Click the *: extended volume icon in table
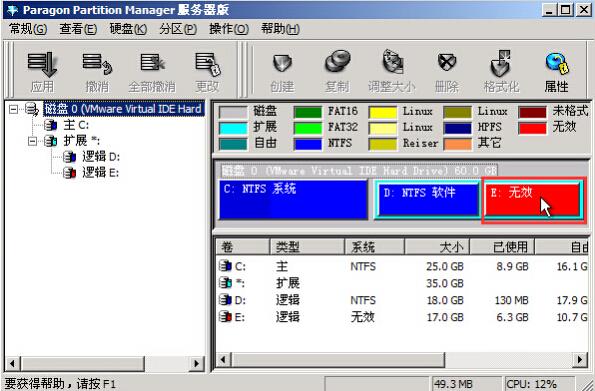595x391 pixels. point(225,283)
